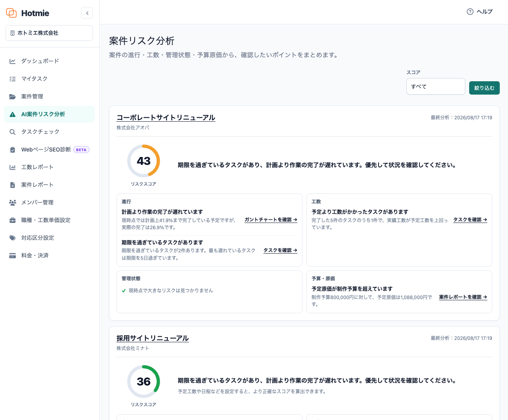Click the WebページSEO診断 clipboard icon
This screenshot has width=508, height=420.
click(13, 150)
